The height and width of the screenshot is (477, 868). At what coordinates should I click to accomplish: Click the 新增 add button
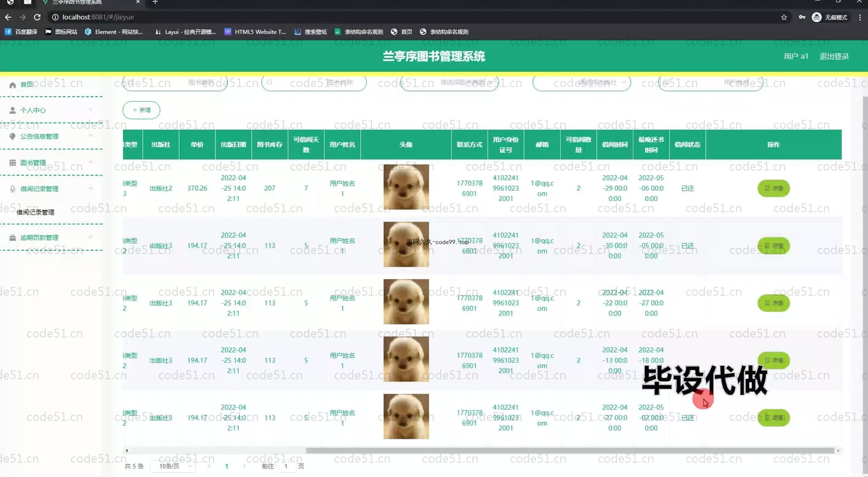click(x=141, y=110)
